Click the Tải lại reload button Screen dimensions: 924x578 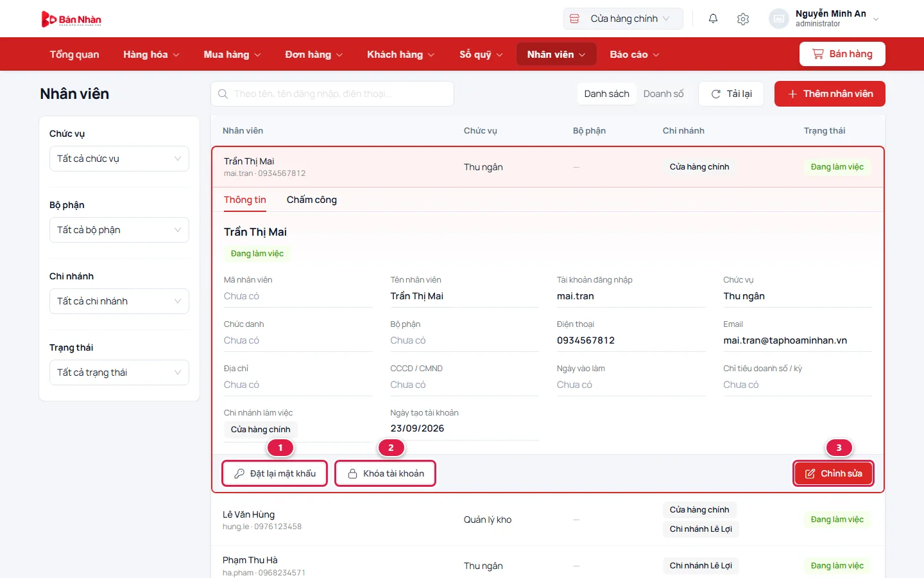(731, 94)
